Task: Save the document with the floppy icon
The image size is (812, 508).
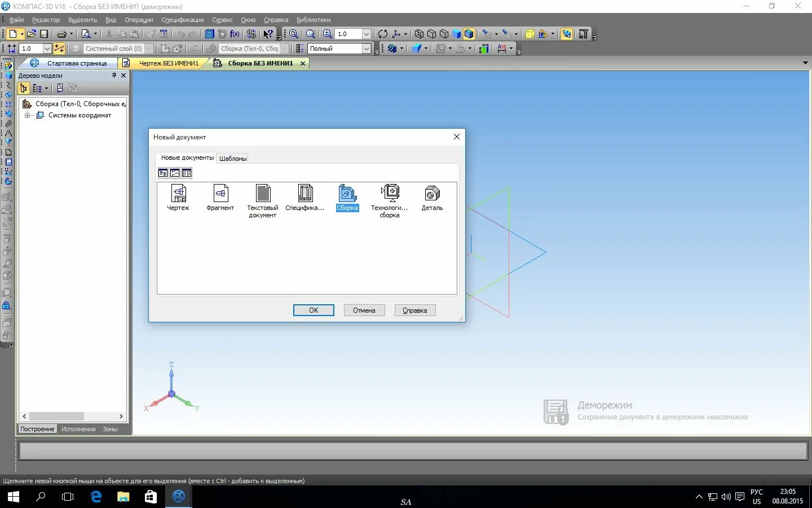Action: (x=44, y=34)
